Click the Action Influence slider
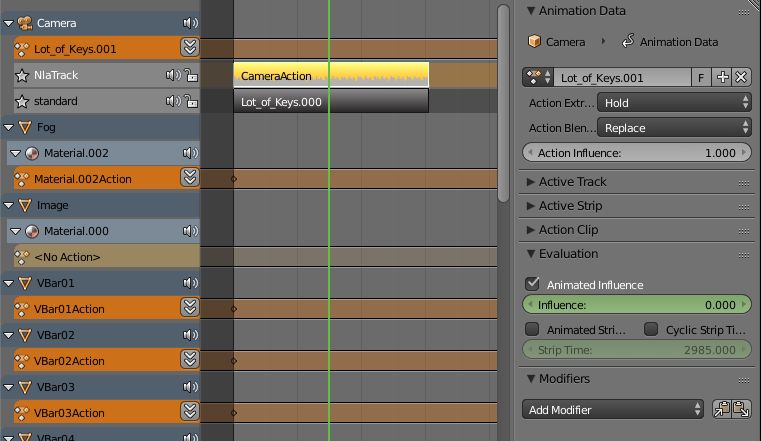The image size is (761, 441). (x=637, y=153)
